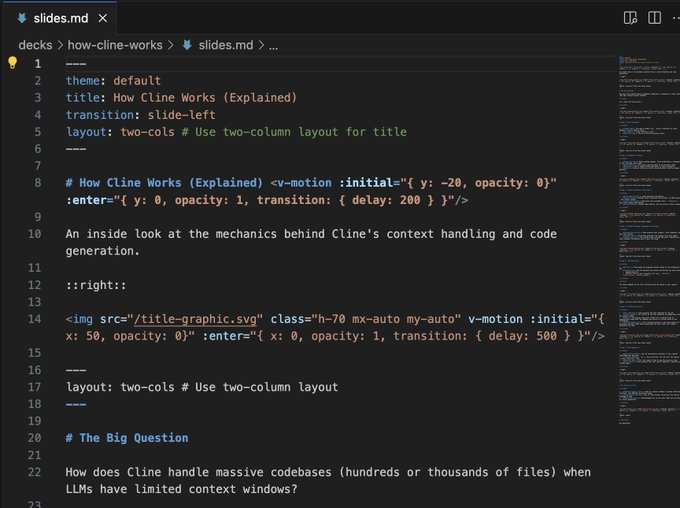The width and height of the screenshot is (680, 508).
Task: Click line number 8 in the gutter
Action: 38,183
